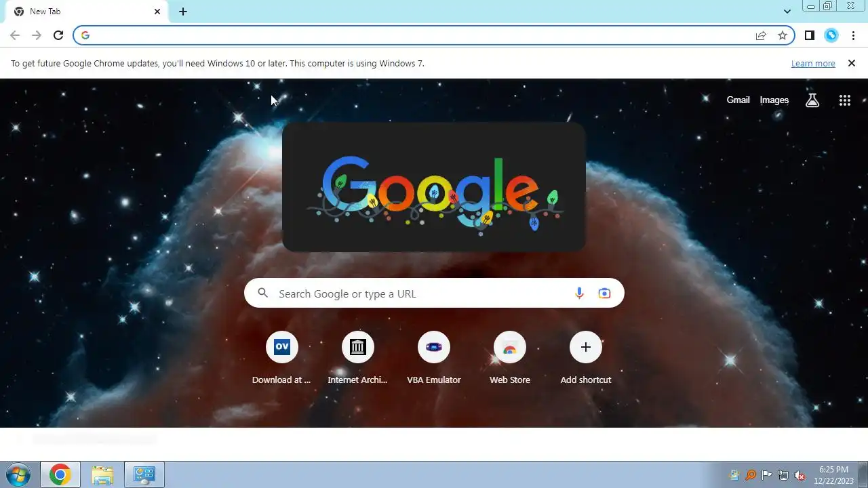Click the network tray icon

[783, 475]
